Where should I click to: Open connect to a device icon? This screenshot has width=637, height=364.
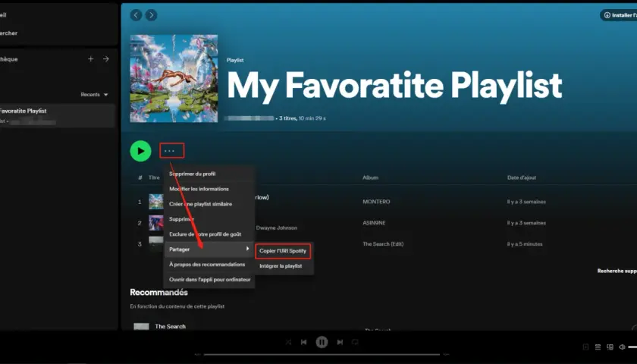tap(610, 347)
